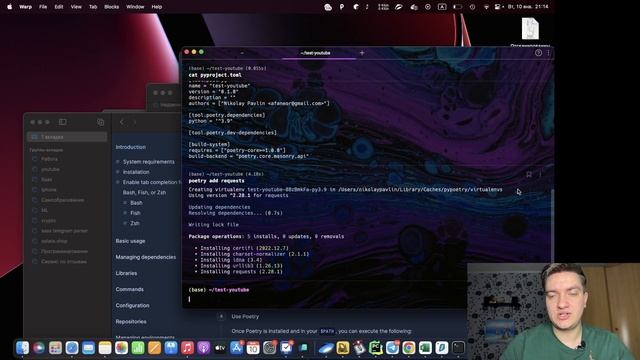Open the Edit menu
The height and width of the screenshot is (360, 640).
59,7
